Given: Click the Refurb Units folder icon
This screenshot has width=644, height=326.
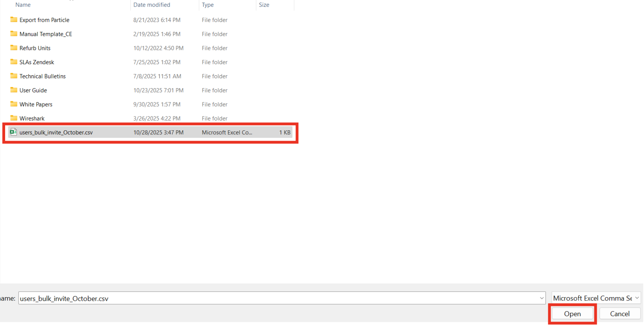Looking at the screenshot, I should click(14, 48).
